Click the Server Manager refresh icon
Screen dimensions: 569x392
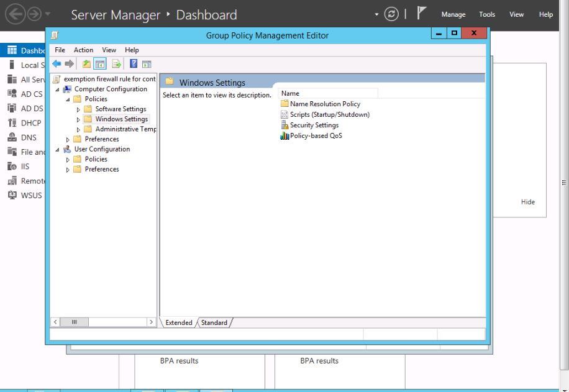(391, 14)
